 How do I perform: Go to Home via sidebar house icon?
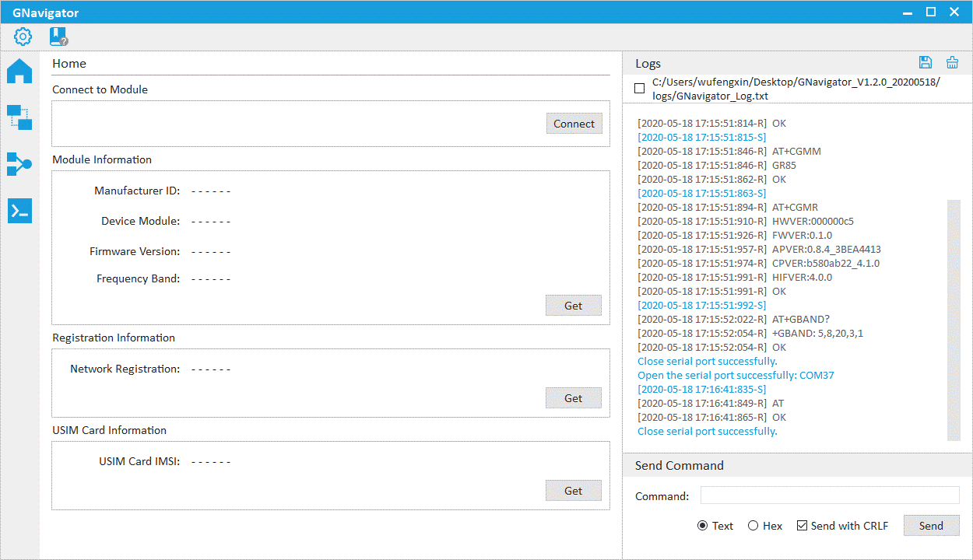[19, 71]
